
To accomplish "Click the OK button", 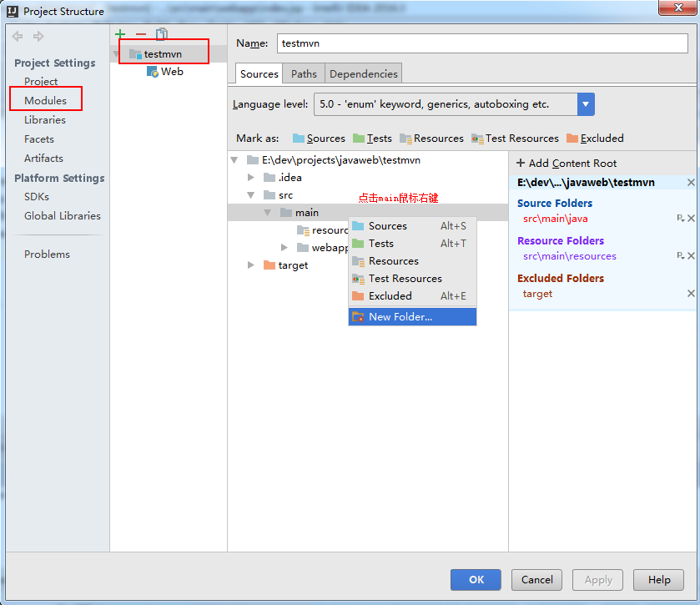I will pos(476,580).
